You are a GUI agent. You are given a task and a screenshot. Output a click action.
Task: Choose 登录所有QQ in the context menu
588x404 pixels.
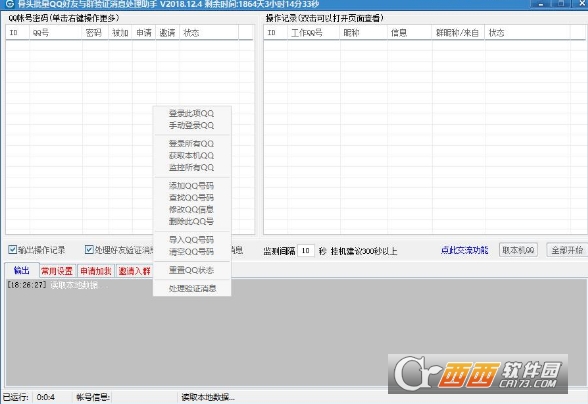[x=191, y=144]
